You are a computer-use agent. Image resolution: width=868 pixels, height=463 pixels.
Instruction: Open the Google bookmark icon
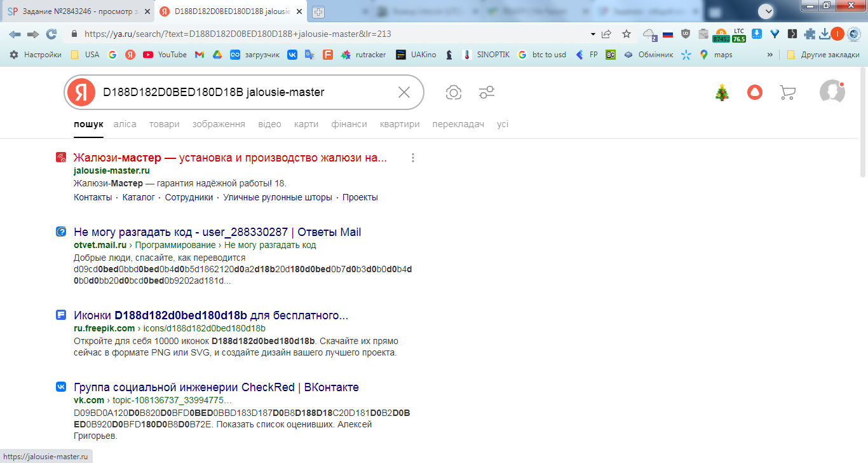pos(112,55)
